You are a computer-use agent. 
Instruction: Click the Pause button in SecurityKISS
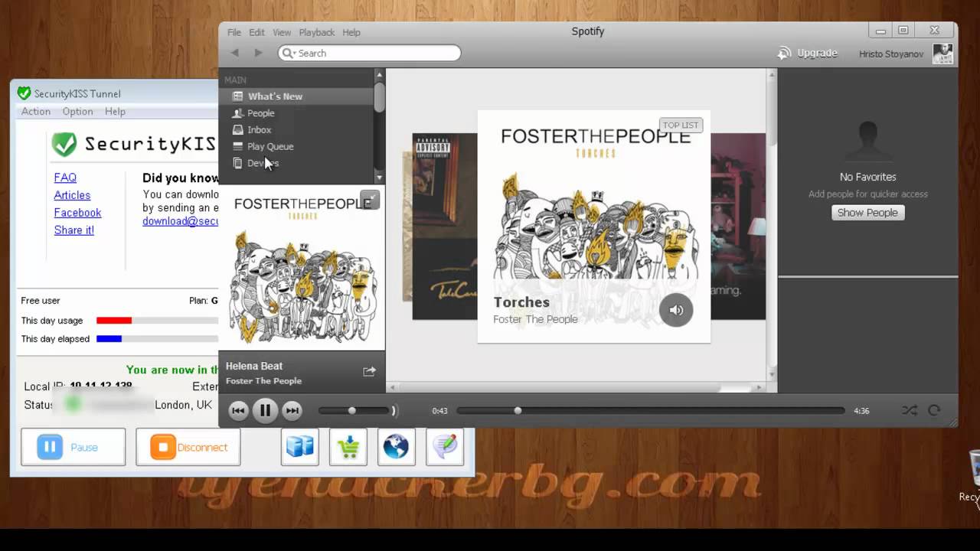73,447
